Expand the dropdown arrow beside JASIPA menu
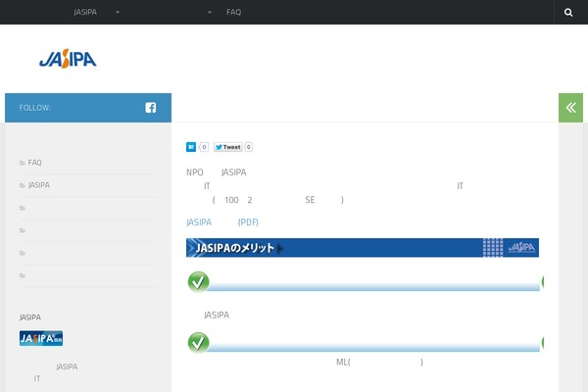This screenshot has width=588, height=392. coord(118,13)
